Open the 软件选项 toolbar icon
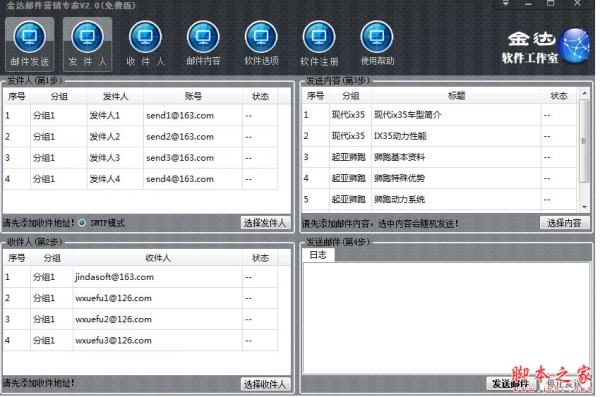Viewport: 600px width, 397px height. 261,44
